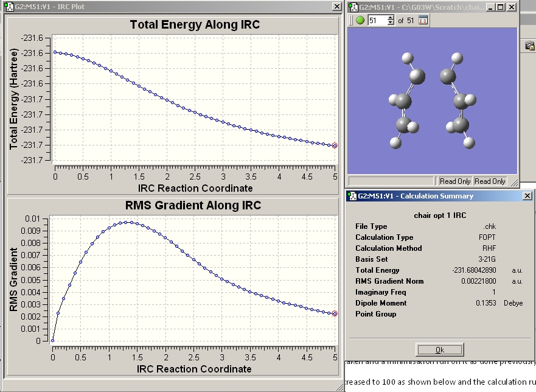Click the 'Debye' unit text
The image size is (536, 392).
point(513,303)
